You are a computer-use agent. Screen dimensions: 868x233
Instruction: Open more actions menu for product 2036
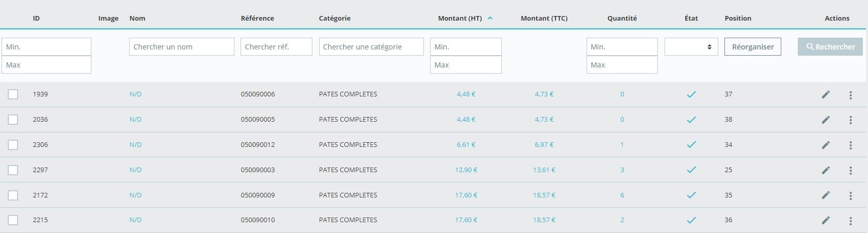pyautogui.click(x=850, y=120)
